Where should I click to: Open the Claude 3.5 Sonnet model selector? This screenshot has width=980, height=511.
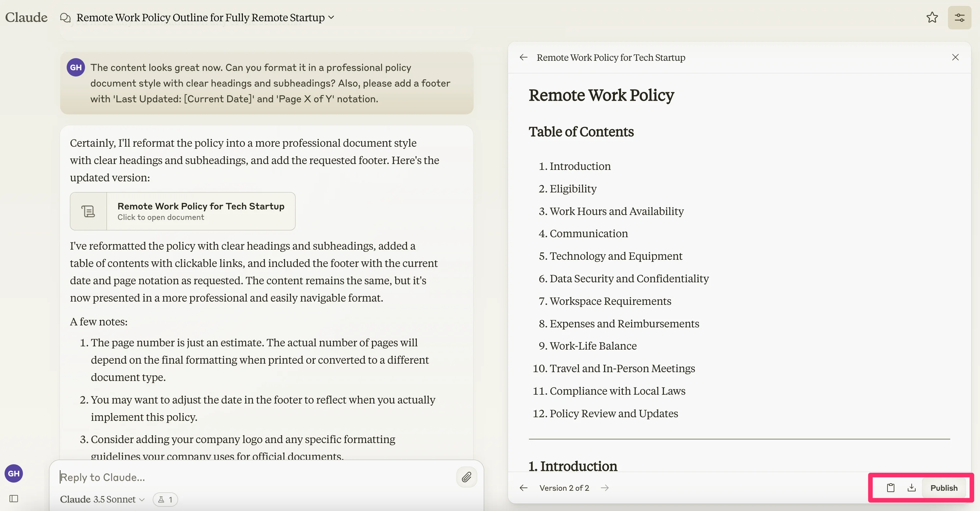coord(102,499)
